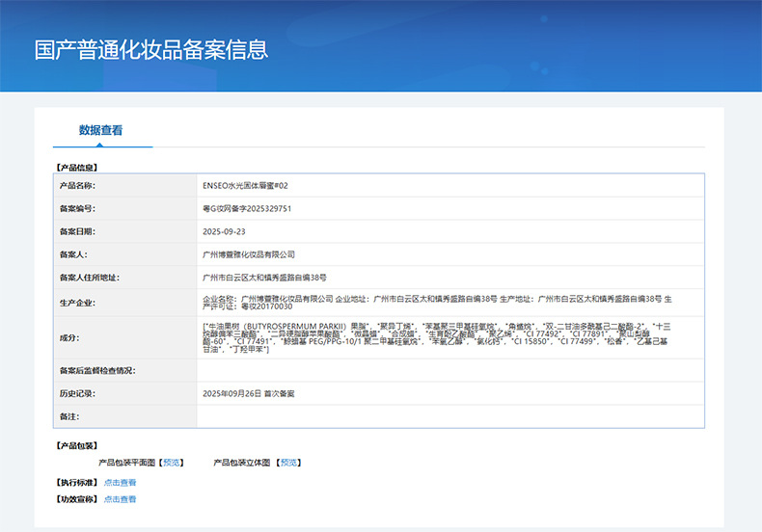Click the 生产企业 label
Screen dimensions: 762x532
(x=77, y=303)
